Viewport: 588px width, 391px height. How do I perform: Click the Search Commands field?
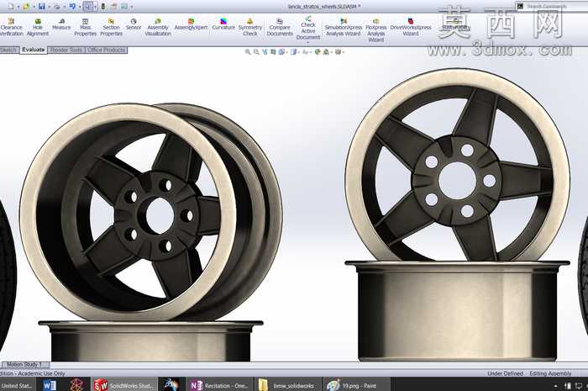pyautogui.click(x=553, y=7)
